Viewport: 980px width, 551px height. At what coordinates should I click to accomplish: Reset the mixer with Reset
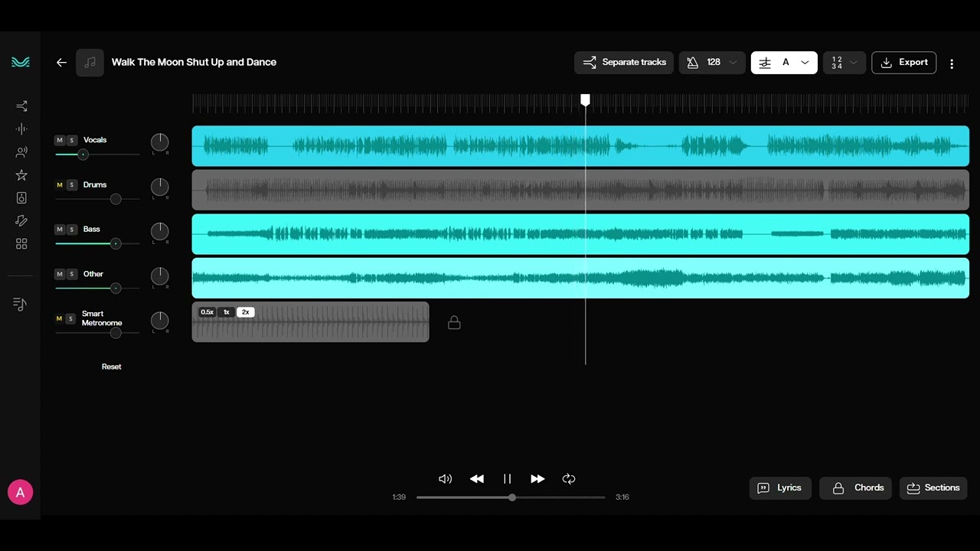pos(112,367)
